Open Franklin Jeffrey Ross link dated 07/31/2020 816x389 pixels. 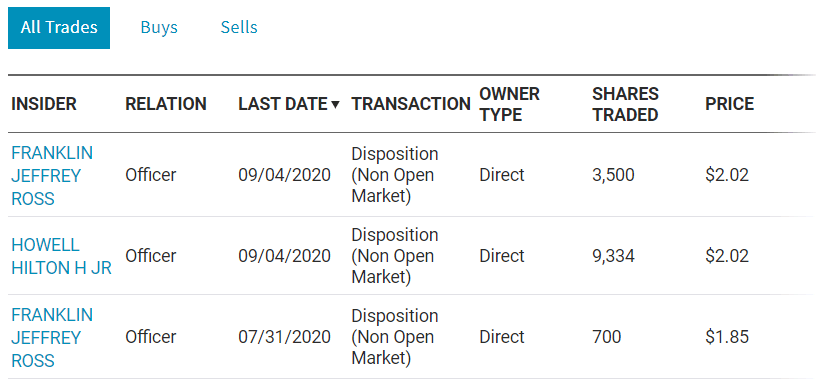pos(52,337)
